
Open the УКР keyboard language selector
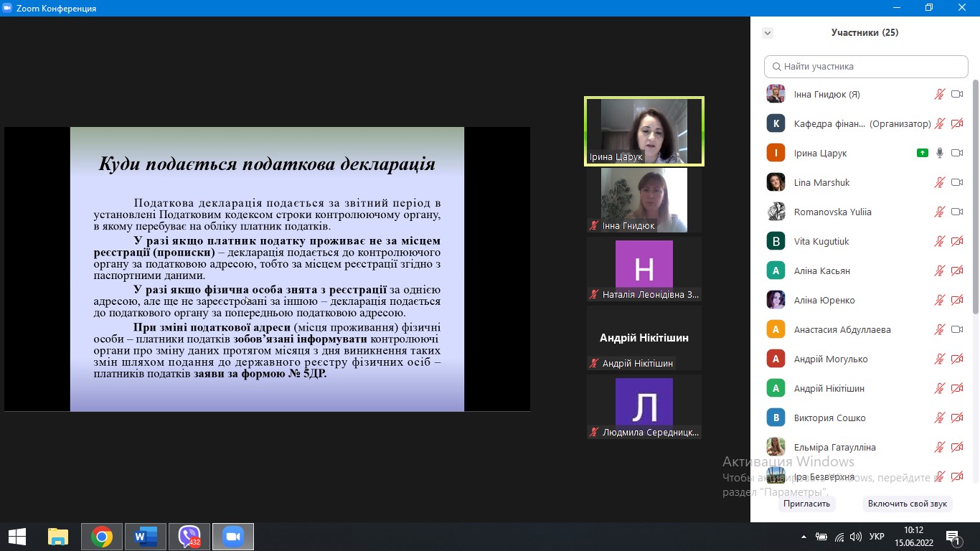877,537
